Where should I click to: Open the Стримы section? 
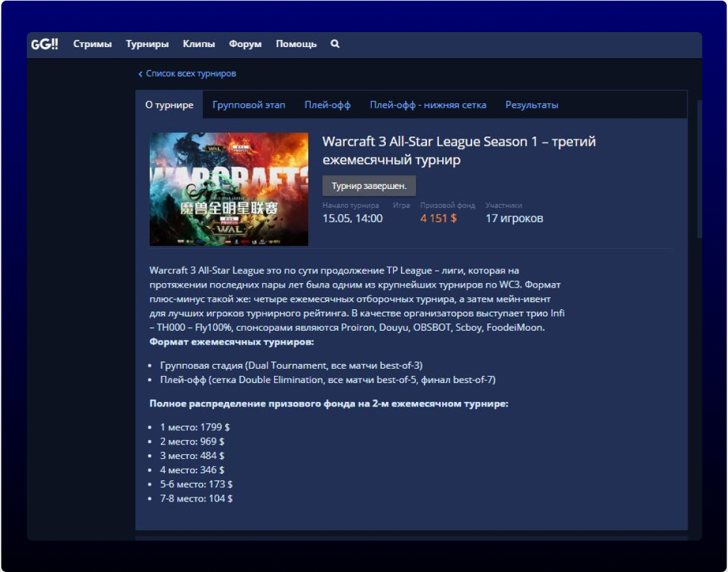click(92, 44)
